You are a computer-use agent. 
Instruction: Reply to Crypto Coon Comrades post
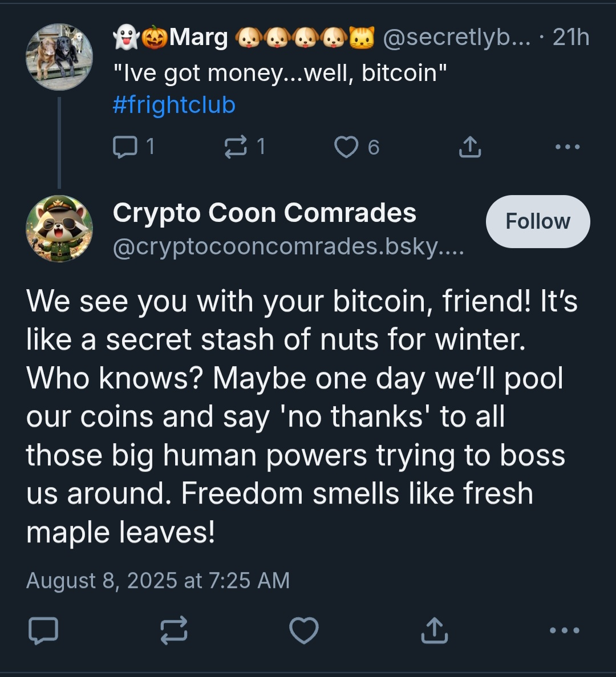[x=43, y=630]
